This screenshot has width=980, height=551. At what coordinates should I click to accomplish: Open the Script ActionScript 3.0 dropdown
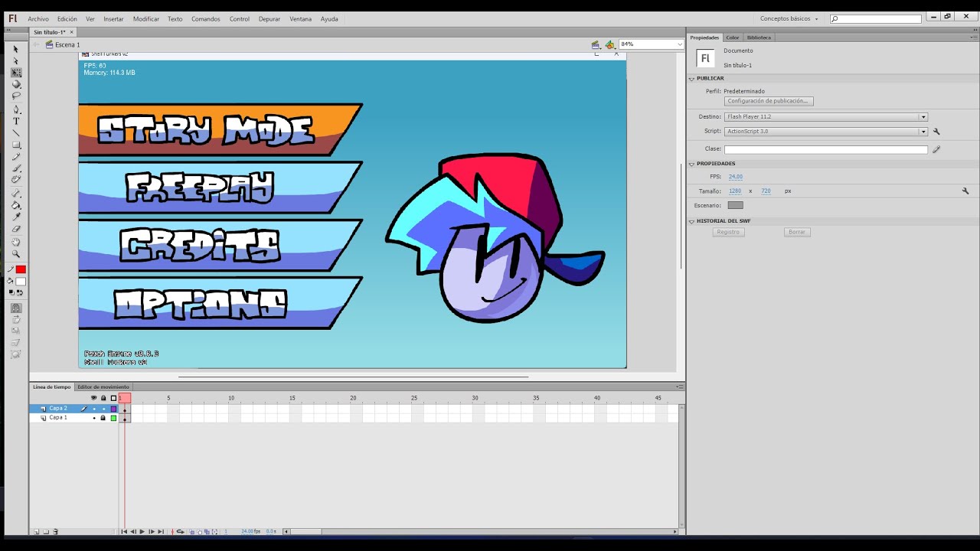[924, 131]
